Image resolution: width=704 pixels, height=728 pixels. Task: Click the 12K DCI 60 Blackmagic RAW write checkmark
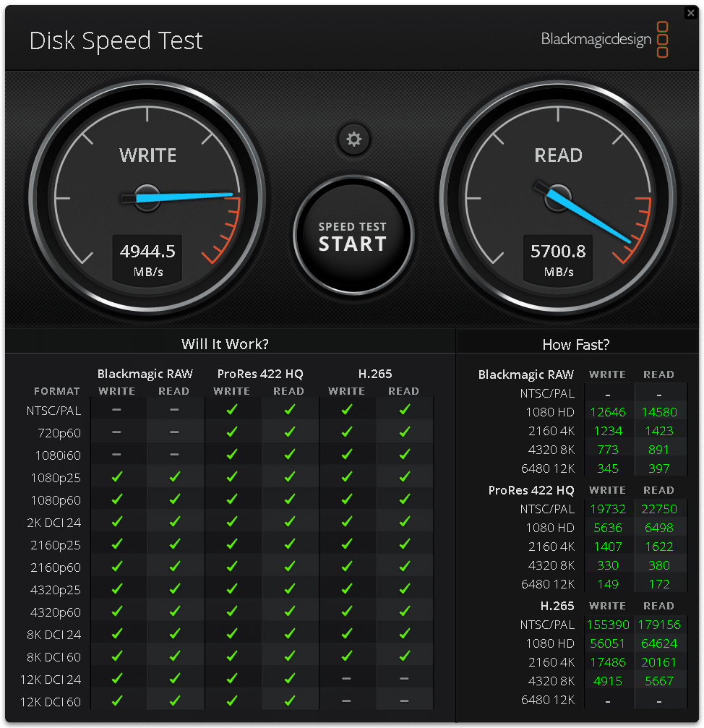(117, 701)
